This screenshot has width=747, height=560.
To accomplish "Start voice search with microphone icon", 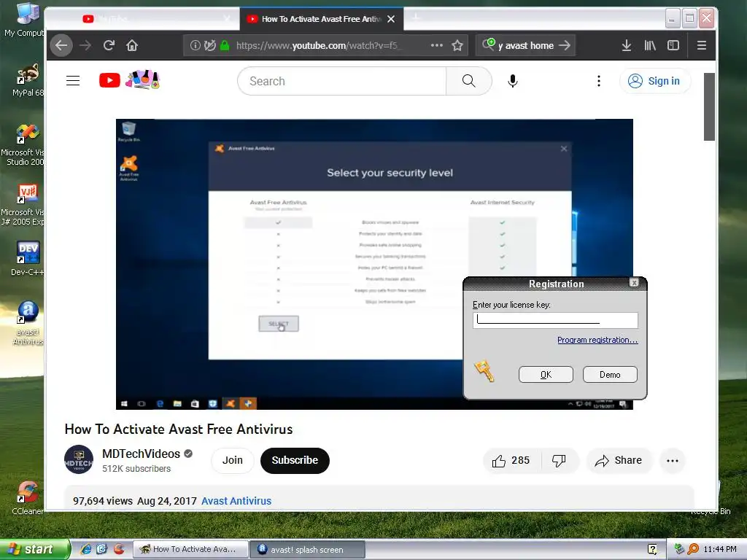I will [513, 81].
